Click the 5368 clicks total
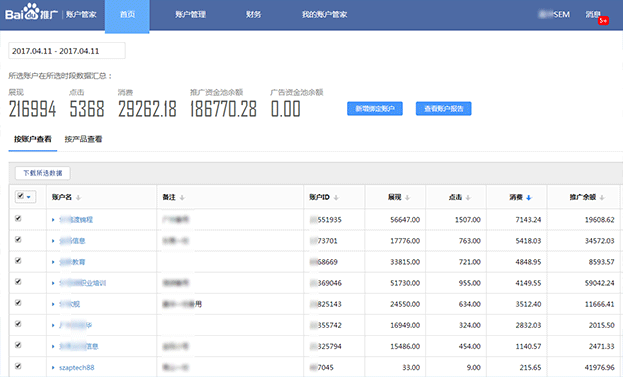 point(87,109)
